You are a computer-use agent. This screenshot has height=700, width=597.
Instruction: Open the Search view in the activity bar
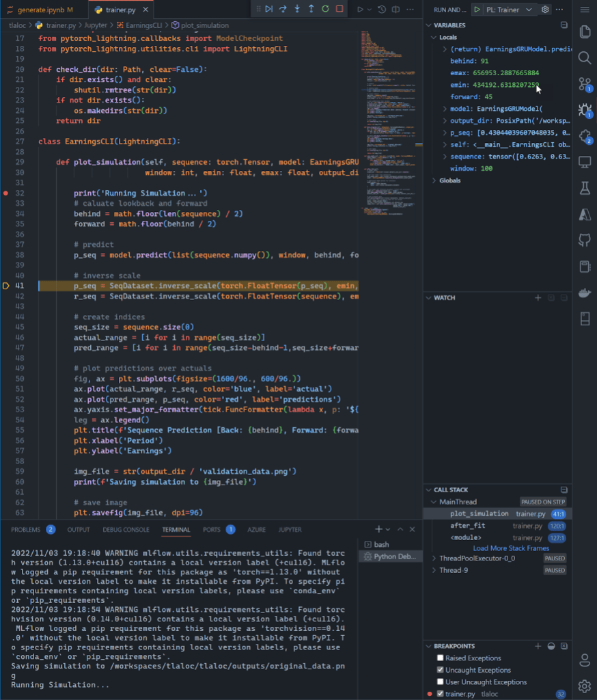(585, 58)
